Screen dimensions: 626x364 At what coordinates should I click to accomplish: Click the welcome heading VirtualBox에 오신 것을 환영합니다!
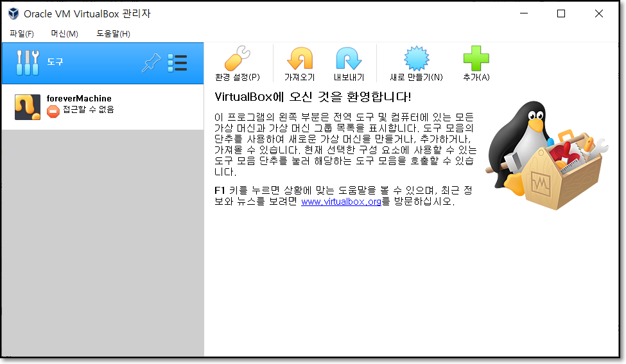point(313,96)
